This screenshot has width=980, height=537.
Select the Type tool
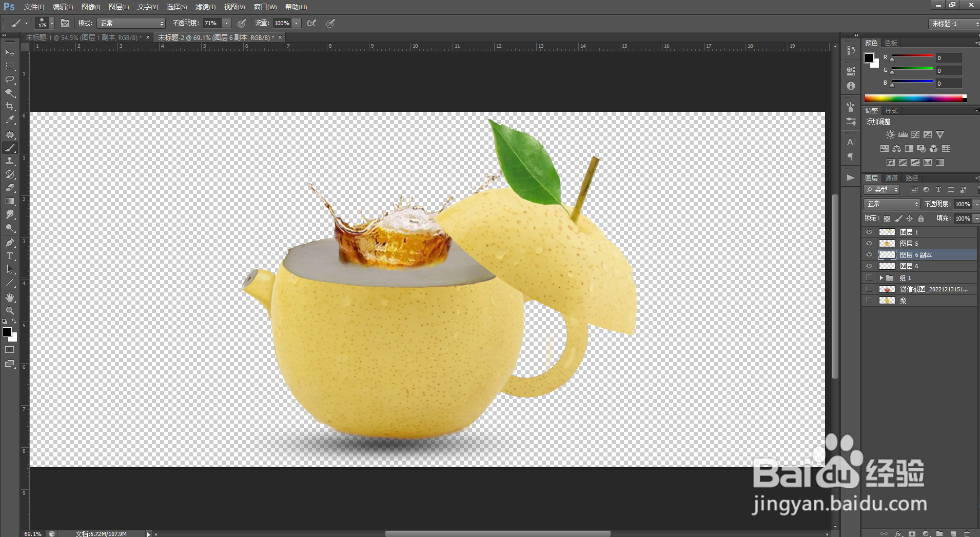10,256
